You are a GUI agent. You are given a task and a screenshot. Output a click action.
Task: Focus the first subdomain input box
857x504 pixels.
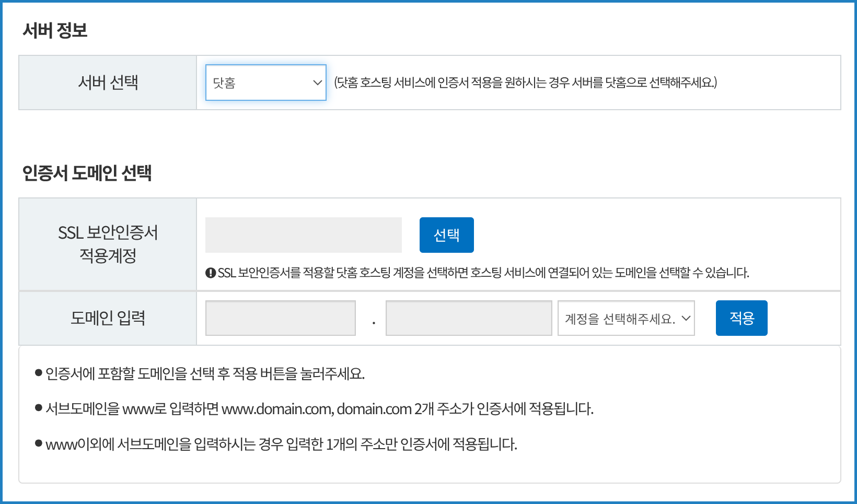281,318
